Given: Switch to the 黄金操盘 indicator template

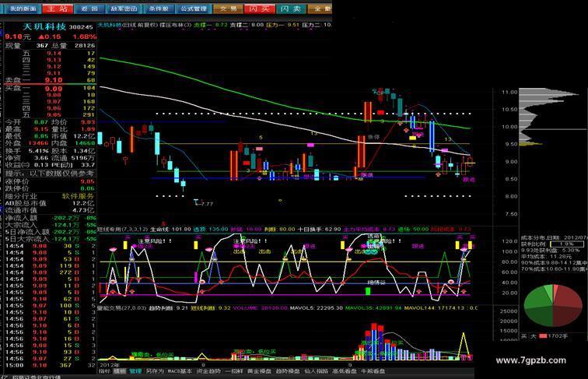Looking at the screenshot, I should pos(259,371).
